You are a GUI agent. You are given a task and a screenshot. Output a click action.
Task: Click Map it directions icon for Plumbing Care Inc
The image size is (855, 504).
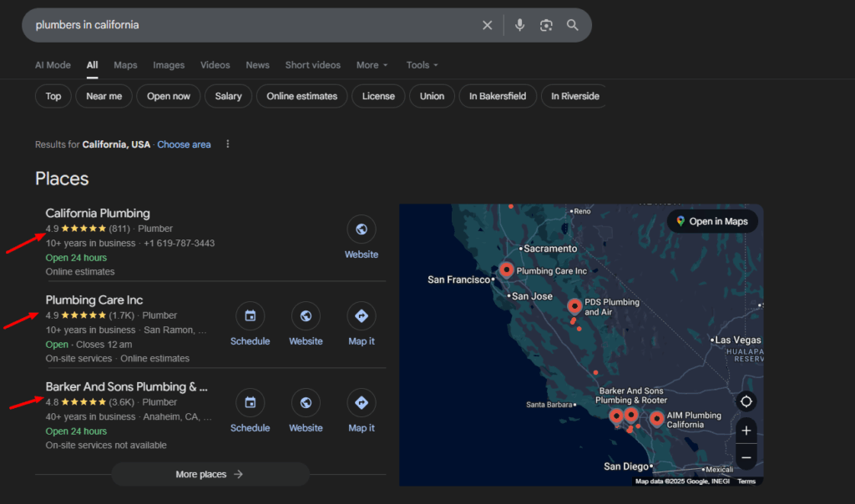pos(361,316)
